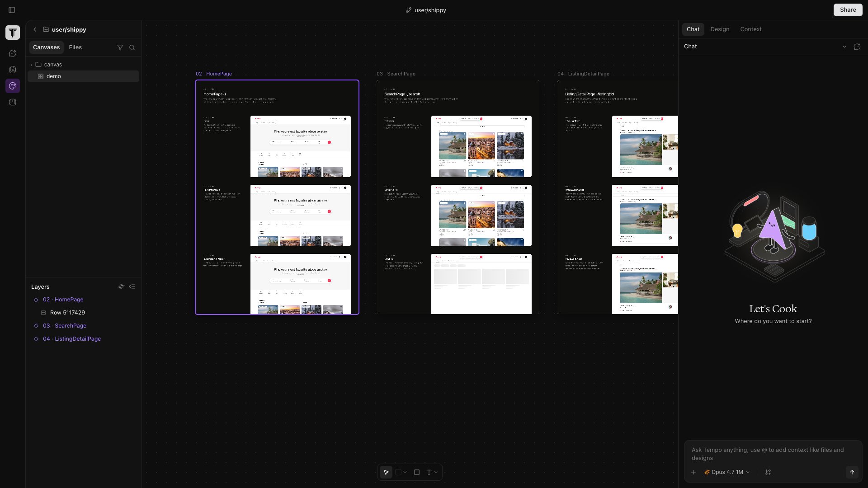
Task: Click the git branch icon in title bar
Action: click(409, 10)
